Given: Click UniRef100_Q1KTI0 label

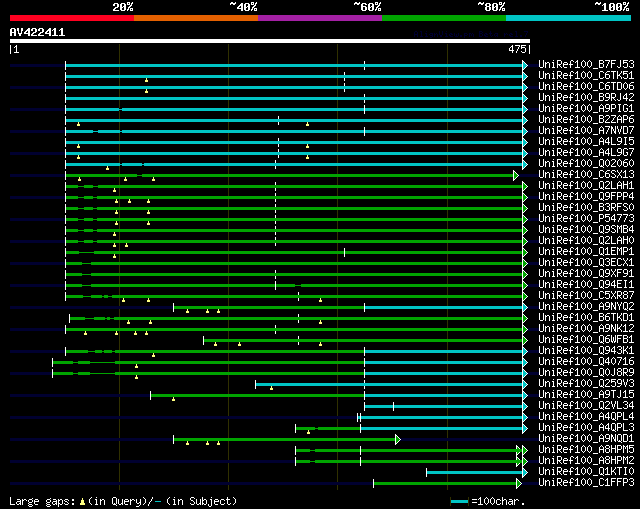Looking at the screenshot, I should [586, 472].
